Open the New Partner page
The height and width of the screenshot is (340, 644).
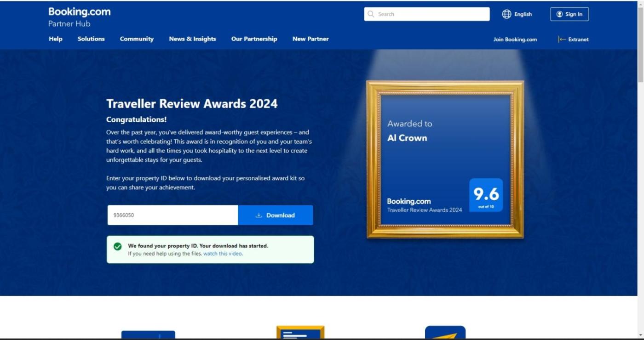pyautogui.click(x=310, y=39)
